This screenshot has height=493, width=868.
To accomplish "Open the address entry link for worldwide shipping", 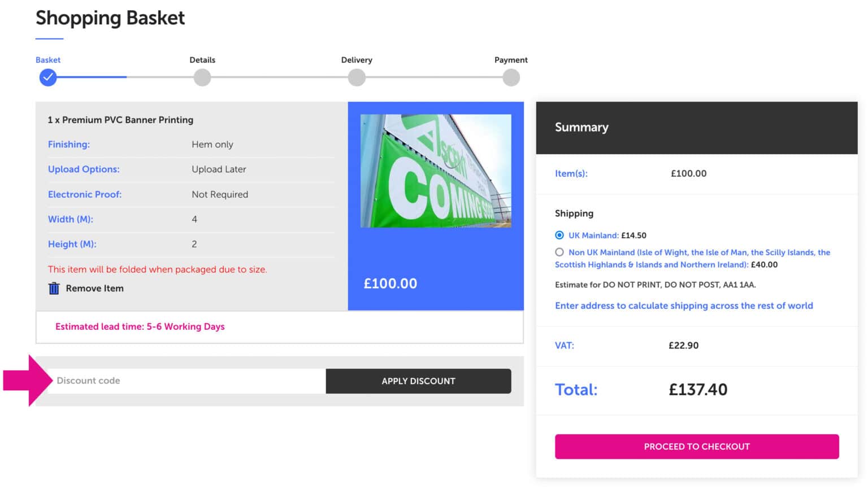I will tap(684, 306).
